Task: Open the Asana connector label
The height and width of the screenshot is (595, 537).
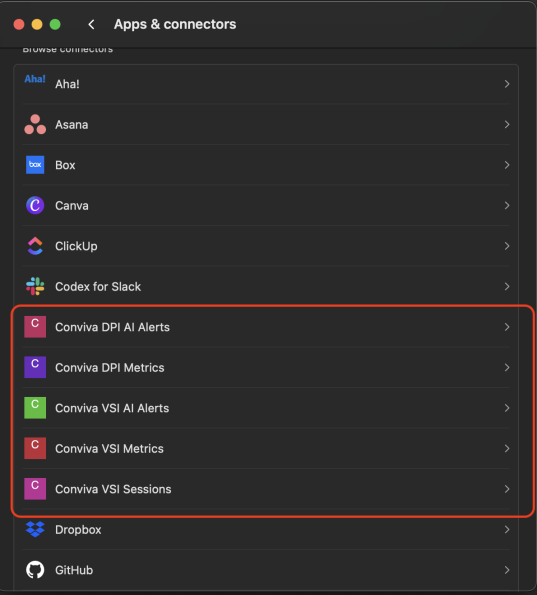Action: pyautogui.click(x=71, y=124)
